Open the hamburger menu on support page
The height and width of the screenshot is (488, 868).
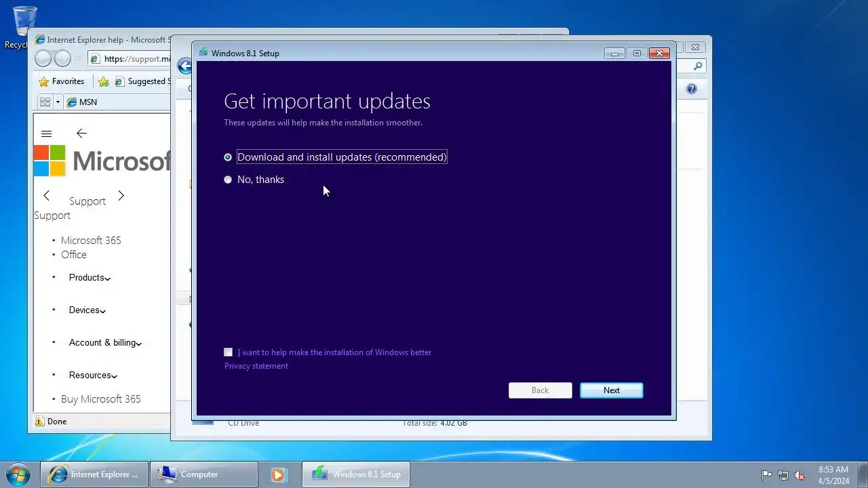coord(46,134)
